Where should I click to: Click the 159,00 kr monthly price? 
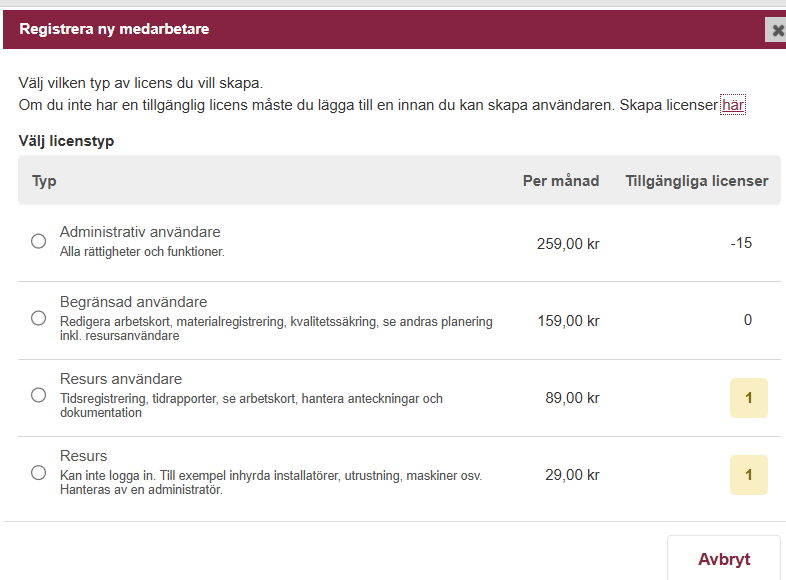[x=568, y=321]
